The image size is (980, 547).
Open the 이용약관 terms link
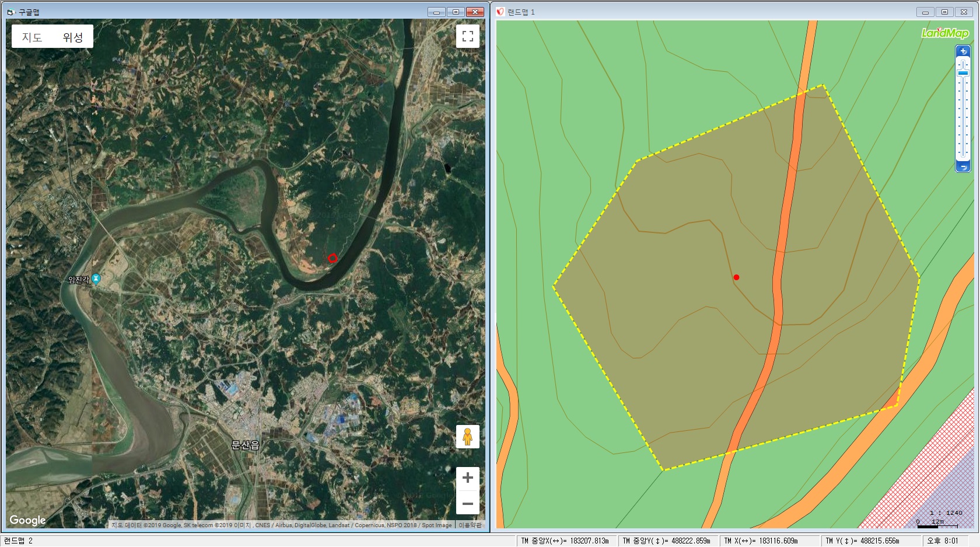[470, 525]
